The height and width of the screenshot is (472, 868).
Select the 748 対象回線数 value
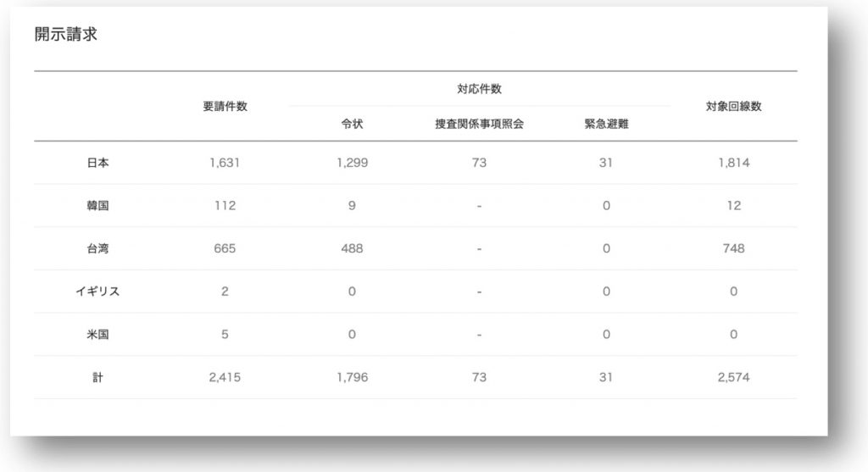(x=733, y=248)
